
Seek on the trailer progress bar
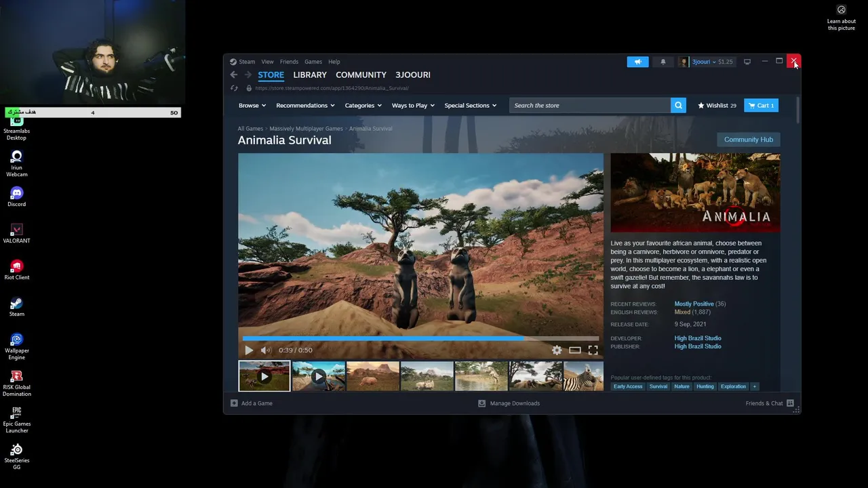tap(420, 338)
